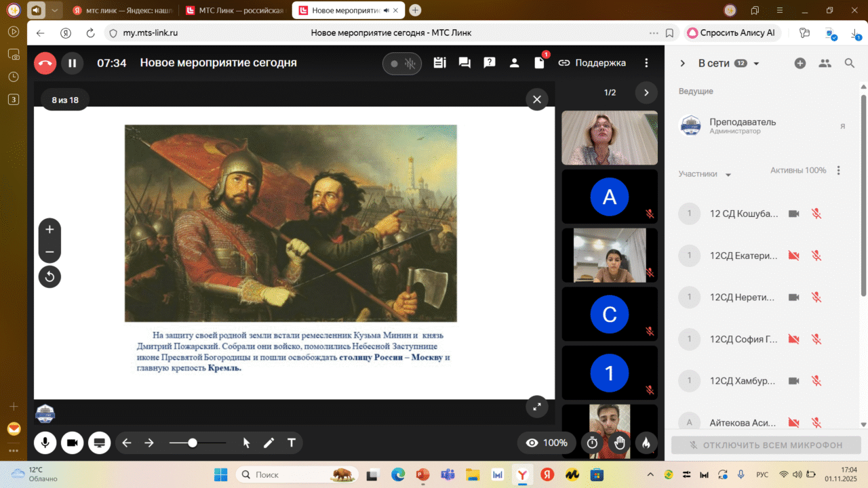Toggle your microphone on or off
Viewport: 868px width, 488px height.
[x=45, y=443]
